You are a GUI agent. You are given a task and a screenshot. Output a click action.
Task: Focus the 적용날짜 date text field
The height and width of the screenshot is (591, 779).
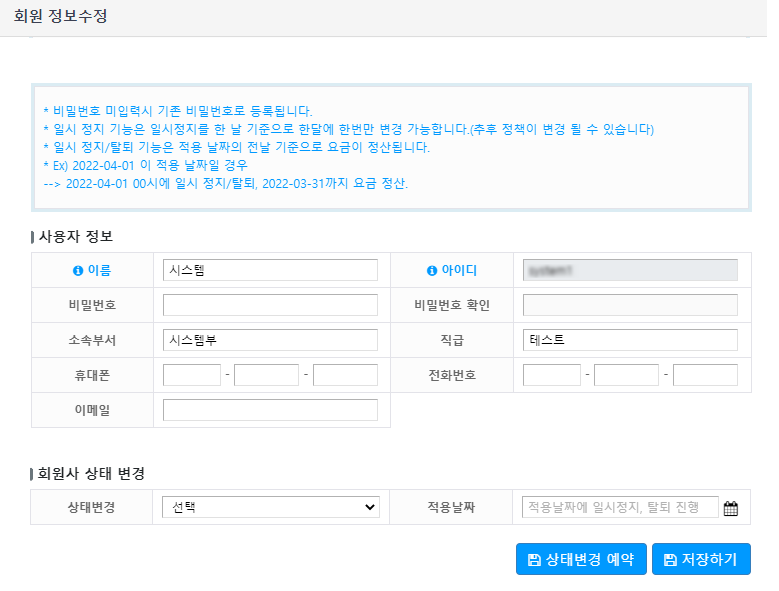[620, 507]
